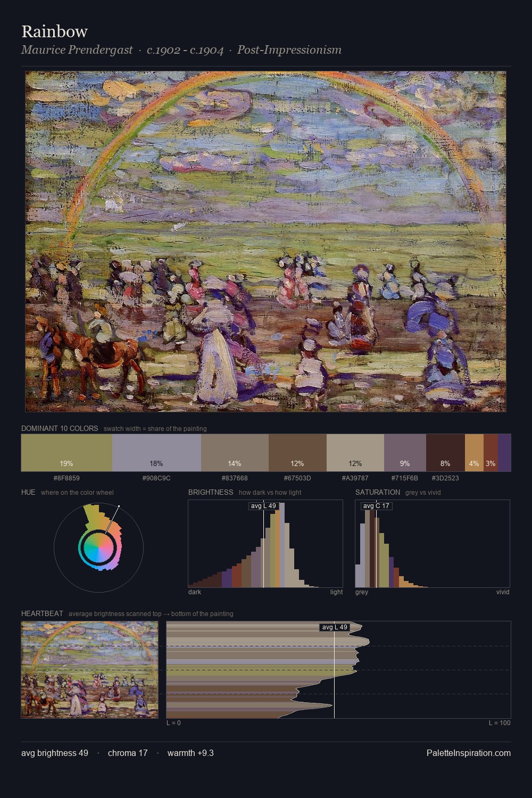
Task: Click "avg L 49" marker in brightness histogram
Action: tap(263, 506)
